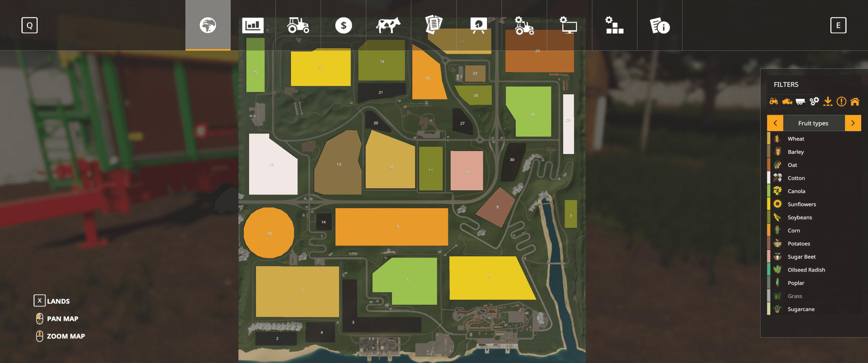Image resolution: width=868 pixels, height=363 pixels.
Task: Click the Sugarcane color swatch
Action: tap(769, 309)
